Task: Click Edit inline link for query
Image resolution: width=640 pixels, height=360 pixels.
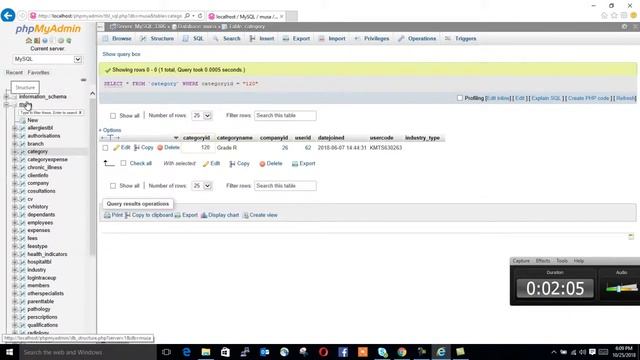Action: (498, 98)
